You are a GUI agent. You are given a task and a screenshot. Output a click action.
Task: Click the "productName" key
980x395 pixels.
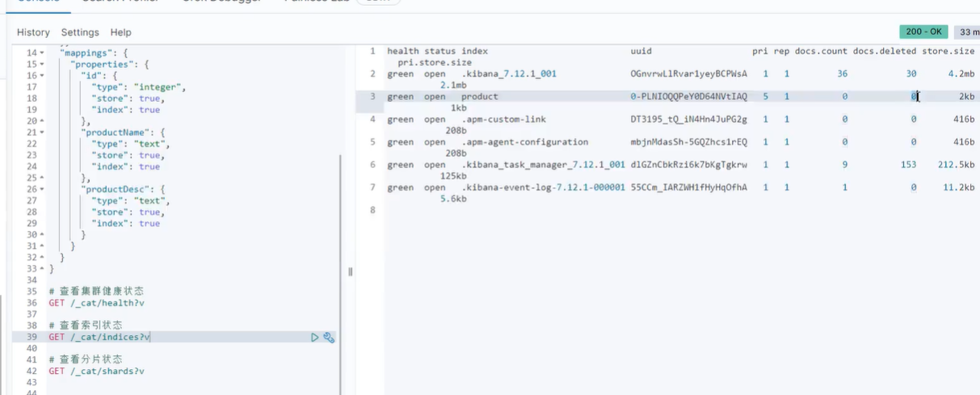click(x=115, y=132)
